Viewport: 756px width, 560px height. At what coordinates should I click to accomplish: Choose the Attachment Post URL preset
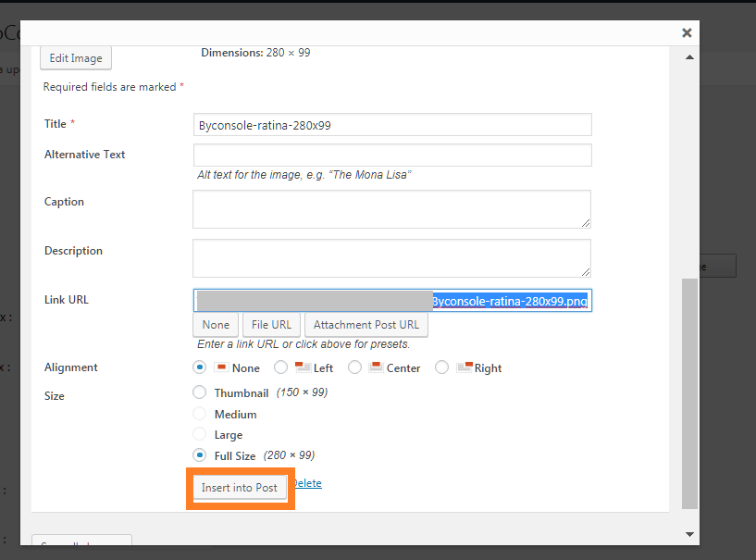coord(366,325)
